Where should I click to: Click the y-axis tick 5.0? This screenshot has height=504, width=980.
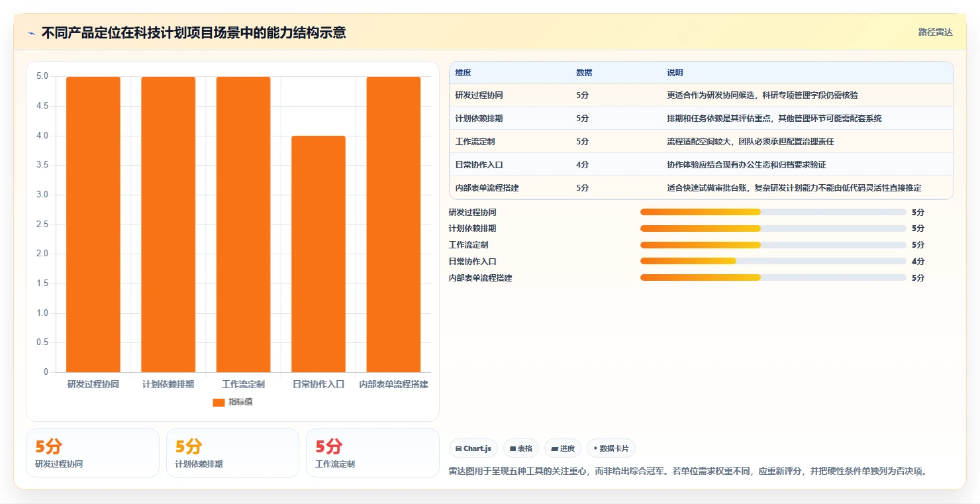[42, 76]
